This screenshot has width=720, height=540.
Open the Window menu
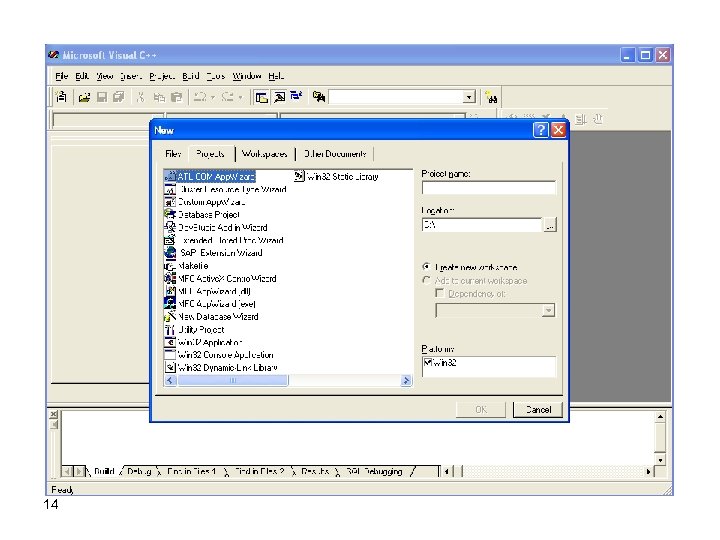(247, 76)
